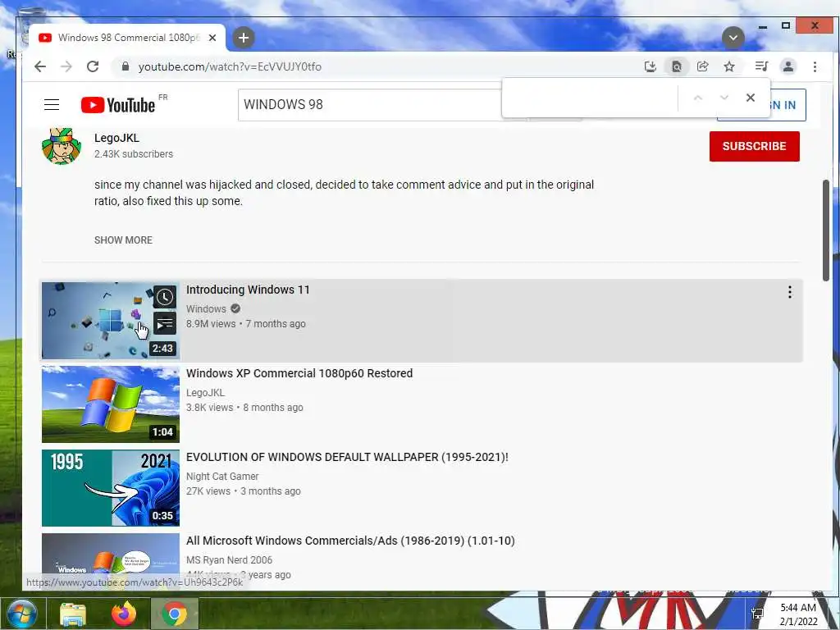Click '8.9M views • 7 months ago' text
This screenshot has height=630, width=840.
(x=246, y=323)
